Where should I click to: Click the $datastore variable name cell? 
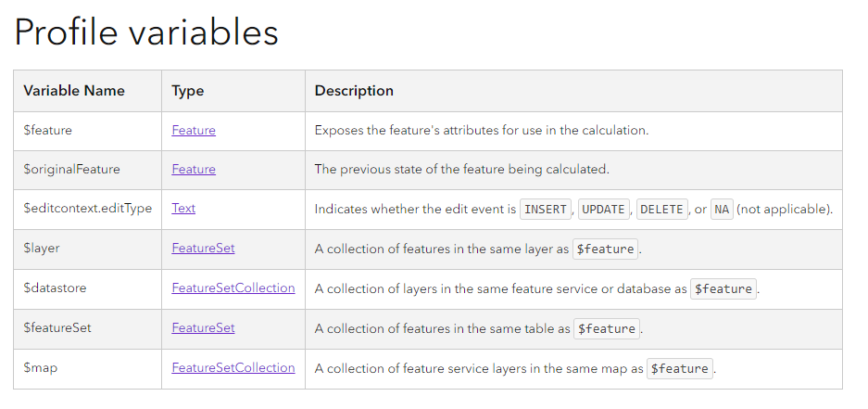pyautogui.click(x=55, y=288)
